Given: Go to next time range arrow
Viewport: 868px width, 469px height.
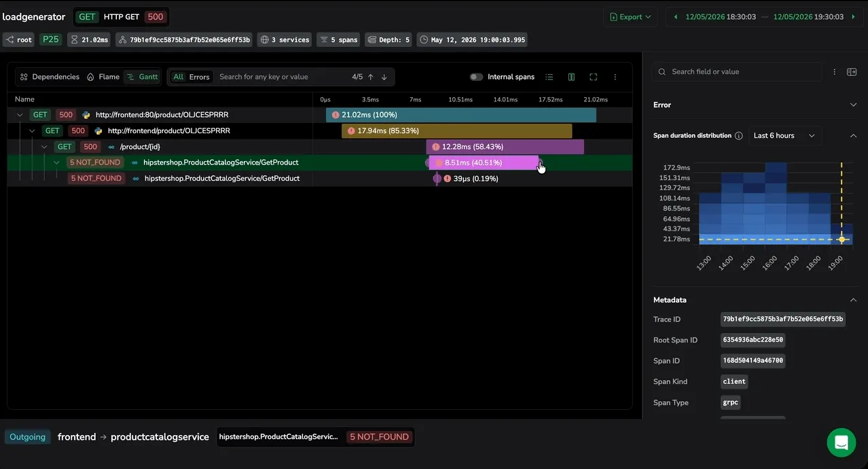Looking at the screenshot, I should (x=854, y=17).
